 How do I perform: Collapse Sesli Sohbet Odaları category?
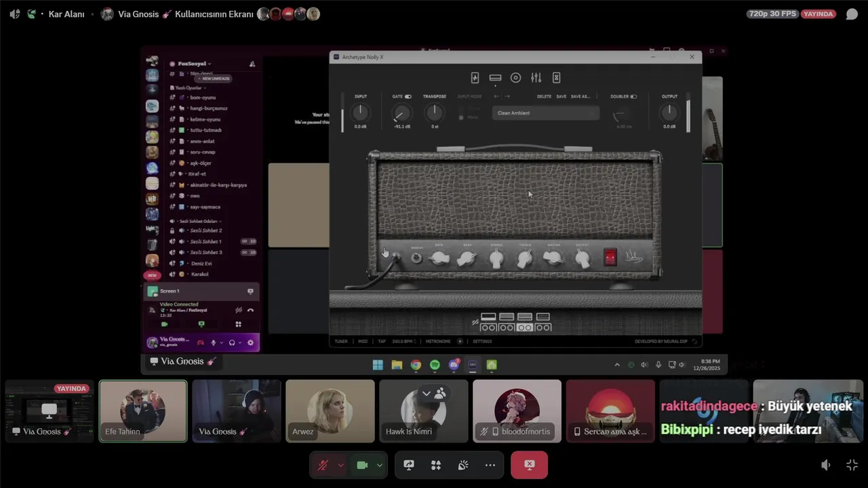(x=197, y=221)
